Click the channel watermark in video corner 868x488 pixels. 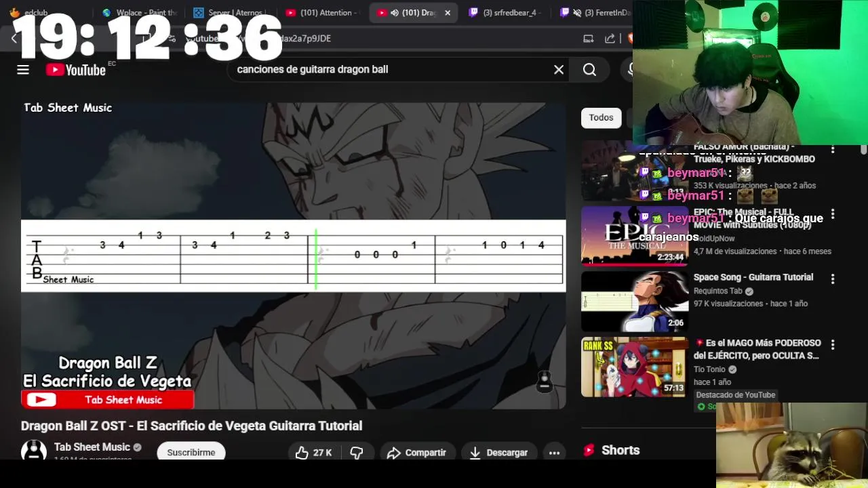click(x=545, y=382)
